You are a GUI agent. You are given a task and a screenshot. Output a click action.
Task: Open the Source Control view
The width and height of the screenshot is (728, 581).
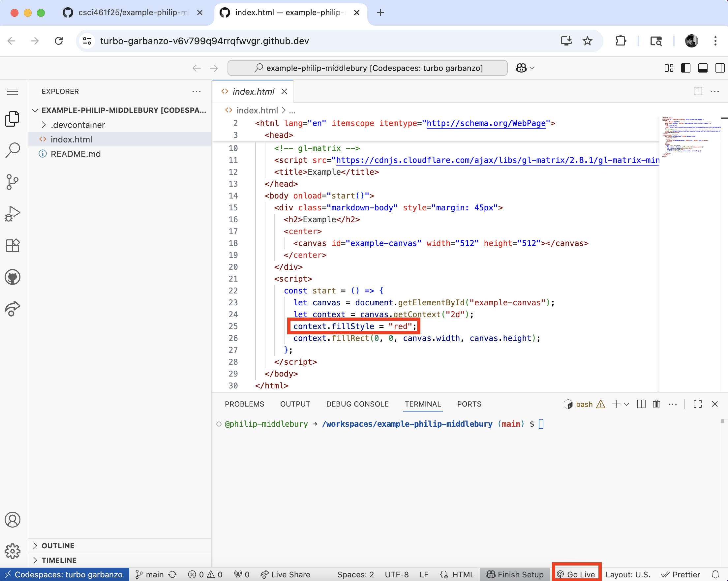[13, 182]
